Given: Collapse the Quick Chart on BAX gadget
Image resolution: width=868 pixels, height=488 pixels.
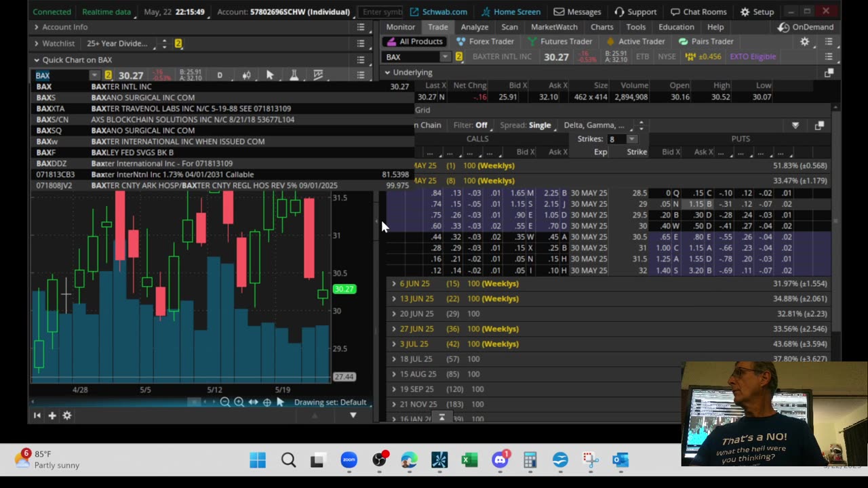Looking at the screenshot, I should click(x=37, y=60).
